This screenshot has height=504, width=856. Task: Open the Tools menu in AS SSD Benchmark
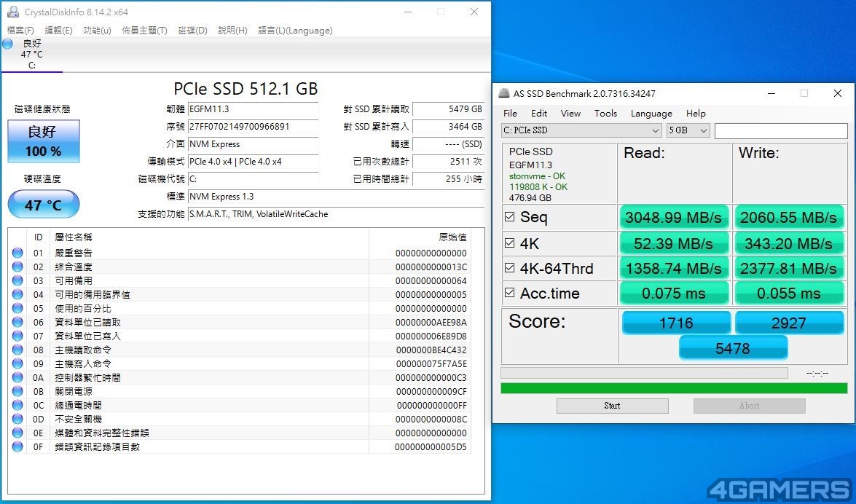click(606, 114)
